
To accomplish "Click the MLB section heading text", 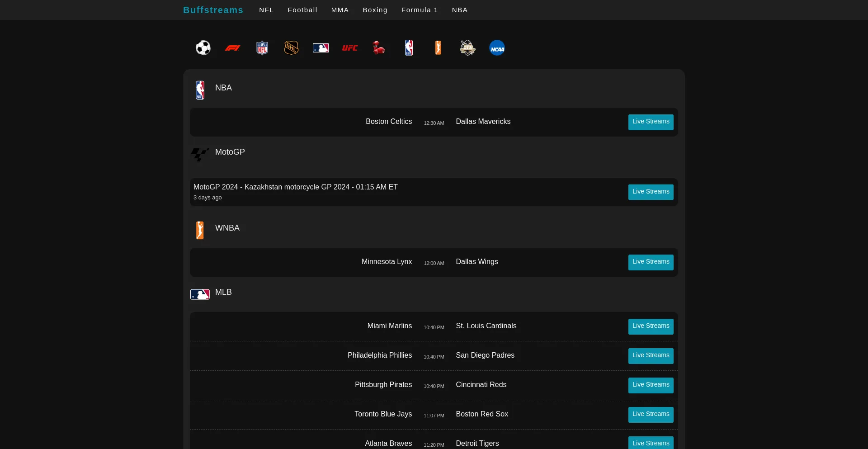I will point(223,292).
